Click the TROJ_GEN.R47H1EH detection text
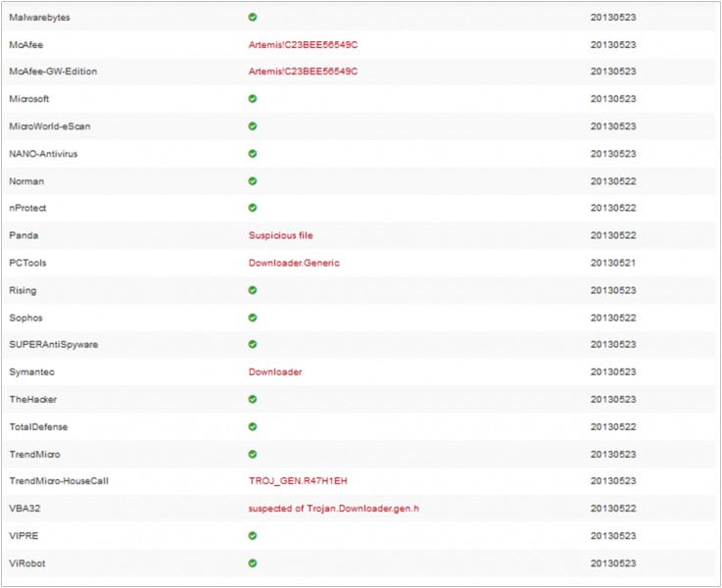722x588 pixels. pyautogui.click(x=298, y=482)
